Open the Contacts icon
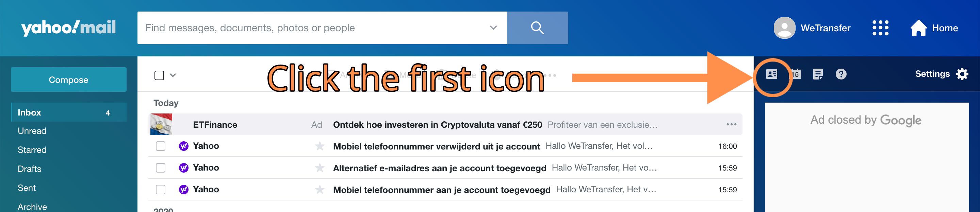 (771, 74)
